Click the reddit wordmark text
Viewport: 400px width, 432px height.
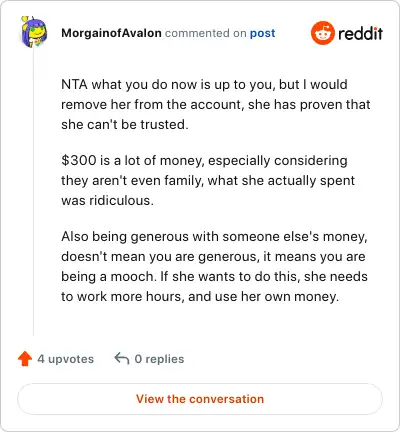pyautogui.click(x=360, y=33)
